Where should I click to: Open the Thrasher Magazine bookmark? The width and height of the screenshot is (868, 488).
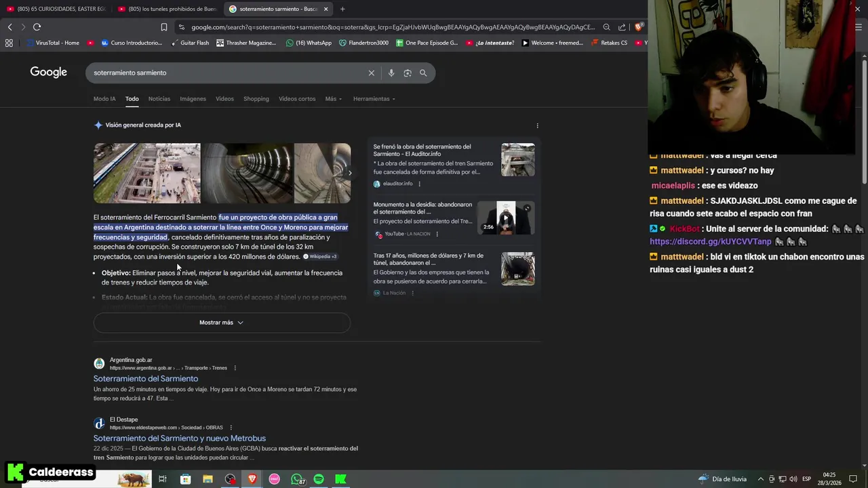click(246, 43)
